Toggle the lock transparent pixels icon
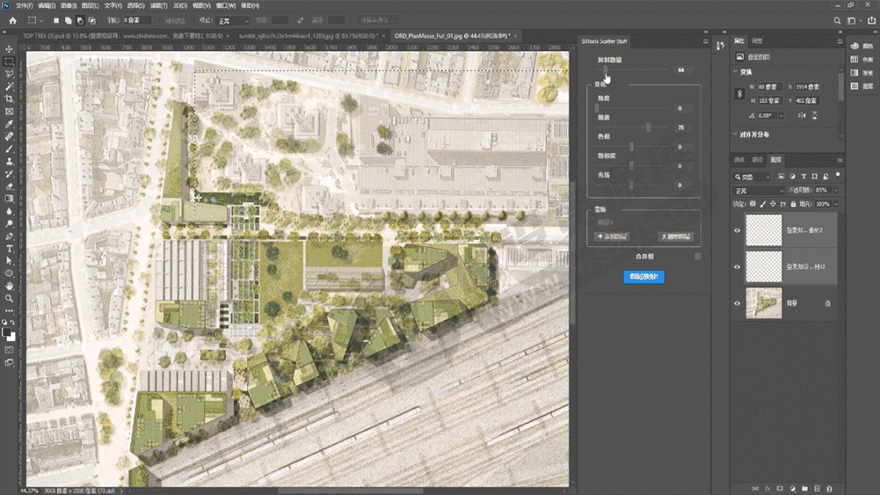The height and width of the screenshot is (495, 880). click(753, 204)
